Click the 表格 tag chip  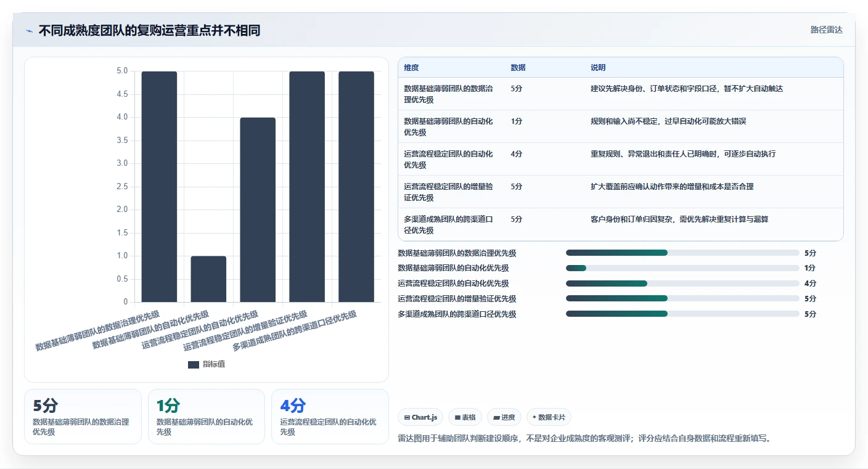tap(465, 417)
